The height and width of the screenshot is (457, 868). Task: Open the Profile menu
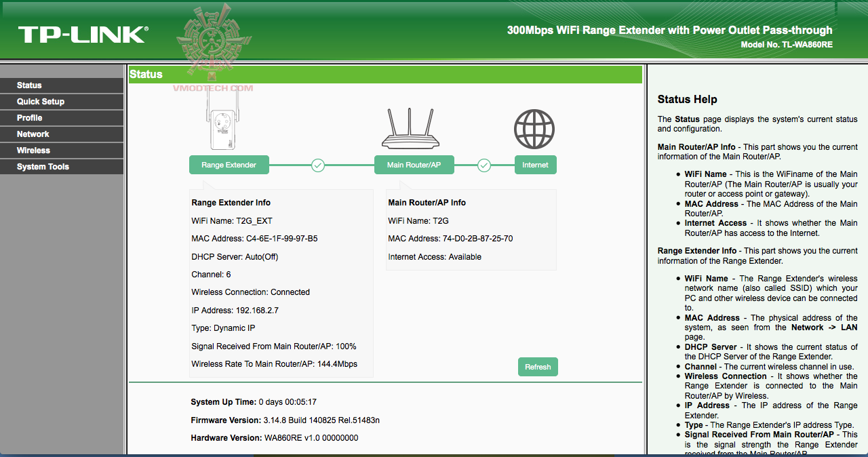[x=62, y=118]
